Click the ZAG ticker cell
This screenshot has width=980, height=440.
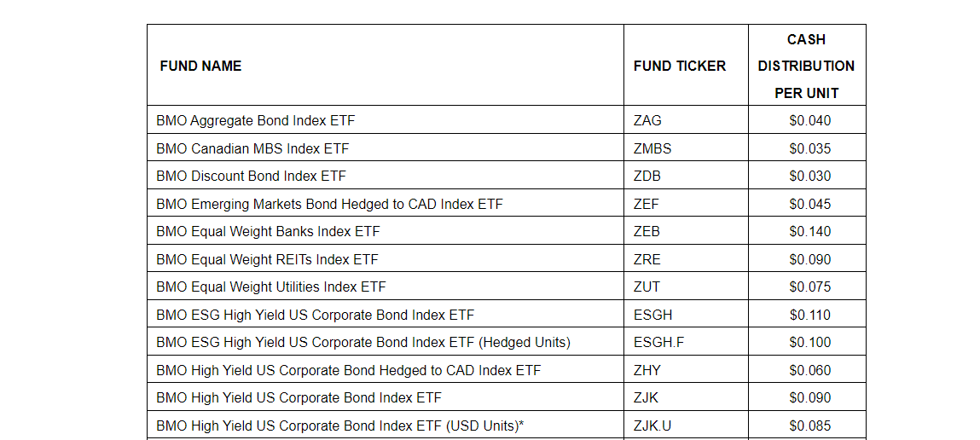[x=647, y=120]
